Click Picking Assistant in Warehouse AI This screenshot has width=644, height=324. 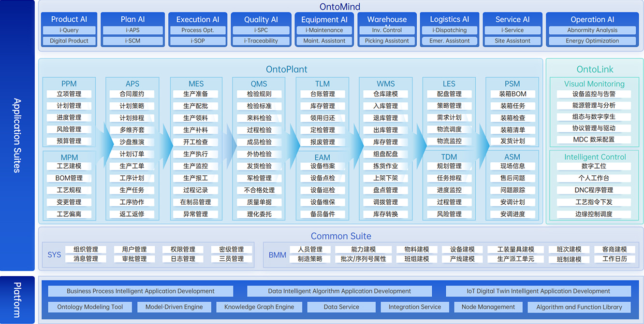coord(387,41)
